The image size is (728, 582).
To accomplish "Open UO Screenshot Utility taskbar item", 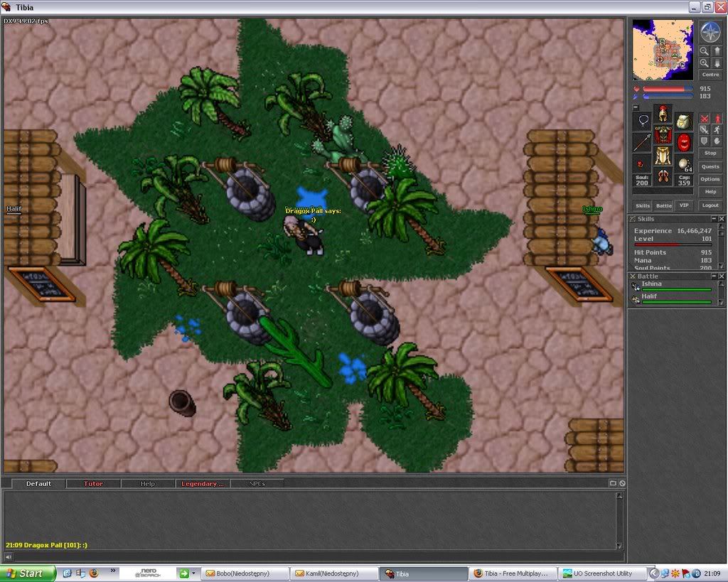I will (602, 573).
